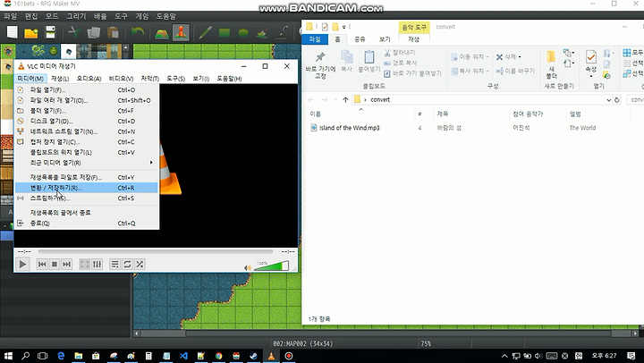
Task: Mute VLC audio via speaker icon
Action: [x=247, y=267]
